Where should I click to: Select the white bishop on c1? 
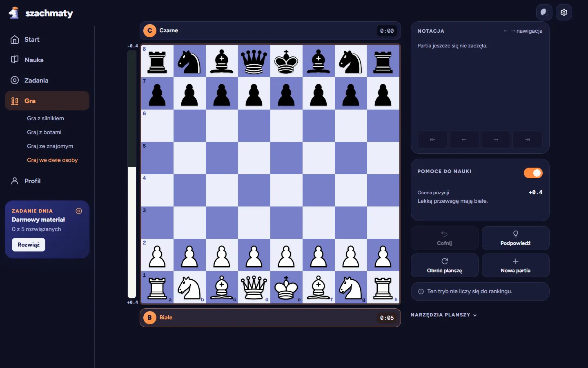tap(222, 287)
